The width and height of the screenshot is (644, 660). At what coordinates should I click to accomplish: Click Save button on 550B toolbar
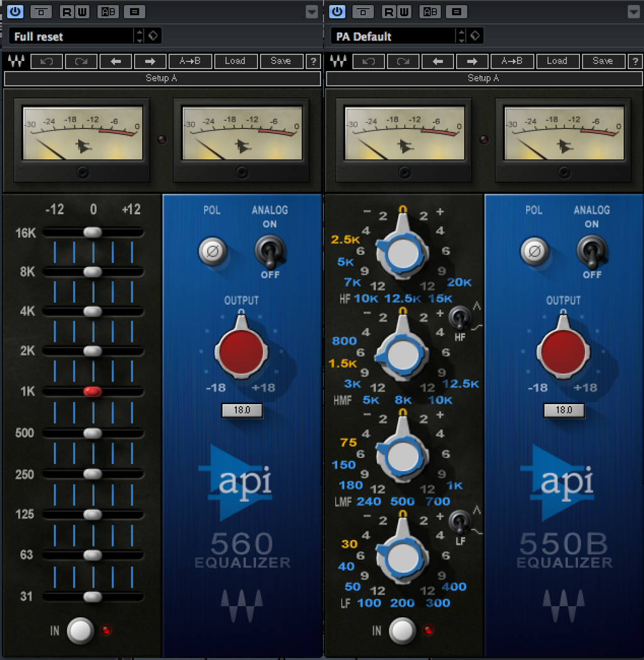(x=603, y=62)
